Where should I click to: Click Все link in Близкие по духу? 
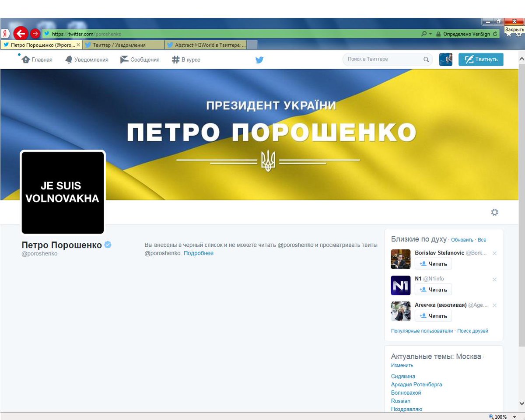[x=482, y=240]
